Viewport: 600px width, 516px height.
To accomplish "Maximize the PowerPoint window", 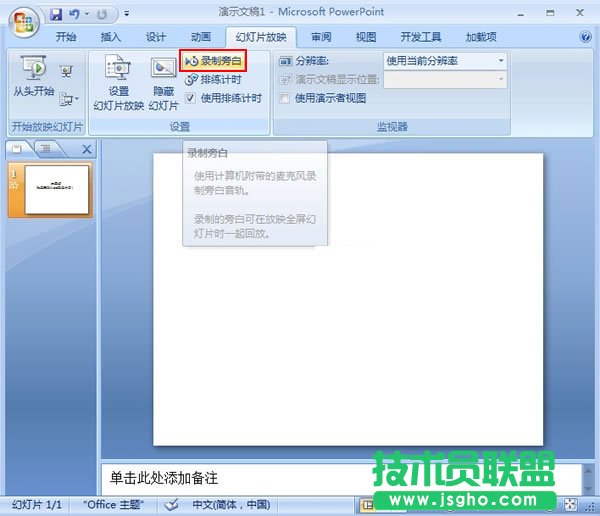I will coord(550,13).
